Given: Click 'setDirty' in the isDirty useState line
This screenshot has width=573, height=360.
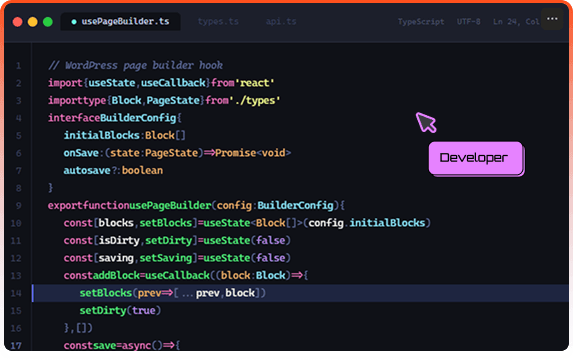Looking at the screenshot, I should click(x=168, y=240).
